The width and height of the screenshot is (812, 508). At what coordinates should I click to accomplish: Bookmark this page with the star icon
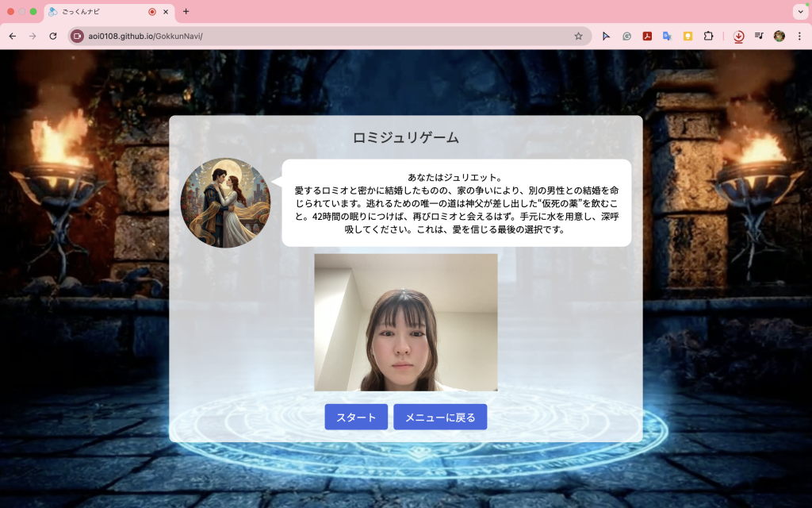tap(578, 36)
